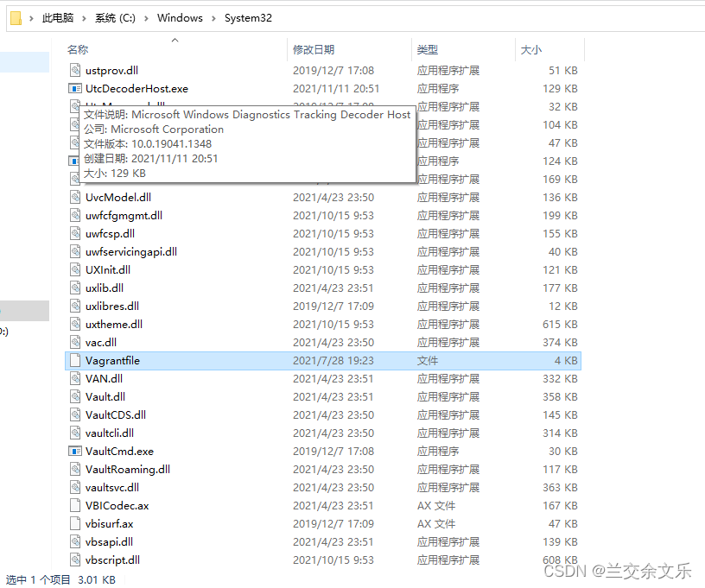Expand the chevron after Windows breadcrumb
This screenshot has height=588, width=705.
click(x=213, y=18)
